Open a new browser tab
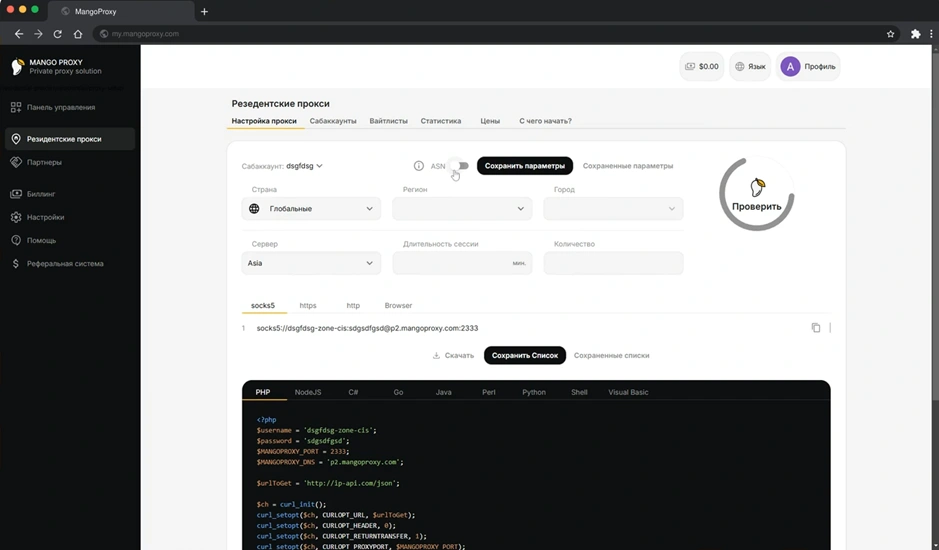This screenshot has height=550, width=939. click(204, 11)
